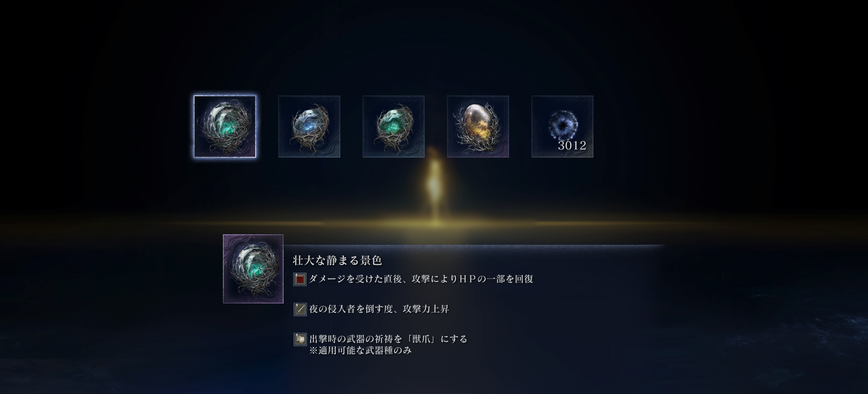Image resolution: width=868 pixels, height=394 pixels.
Task: Click the ＨＰ text in first effect
Action: (x=468, y=279)
